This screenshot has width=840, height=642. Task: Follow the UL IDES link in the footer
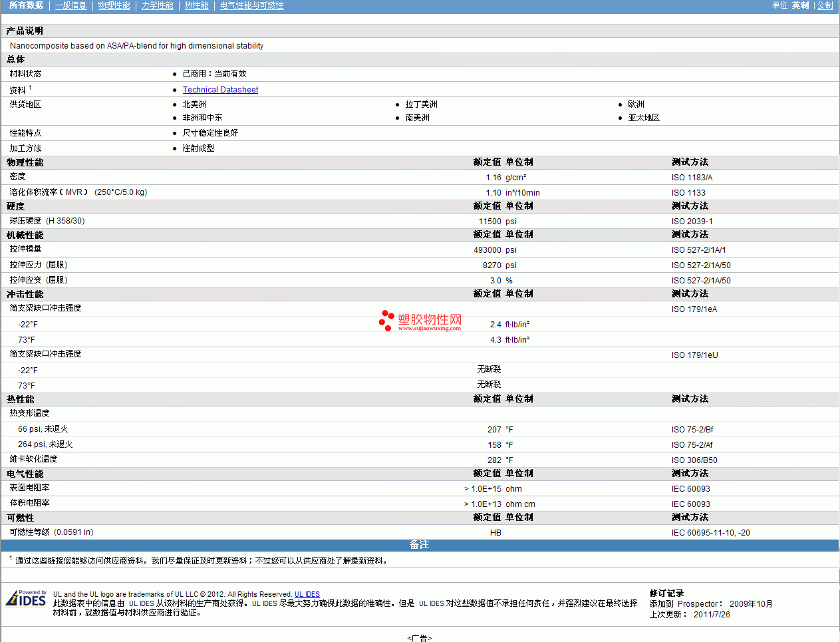tap(307, 595)
